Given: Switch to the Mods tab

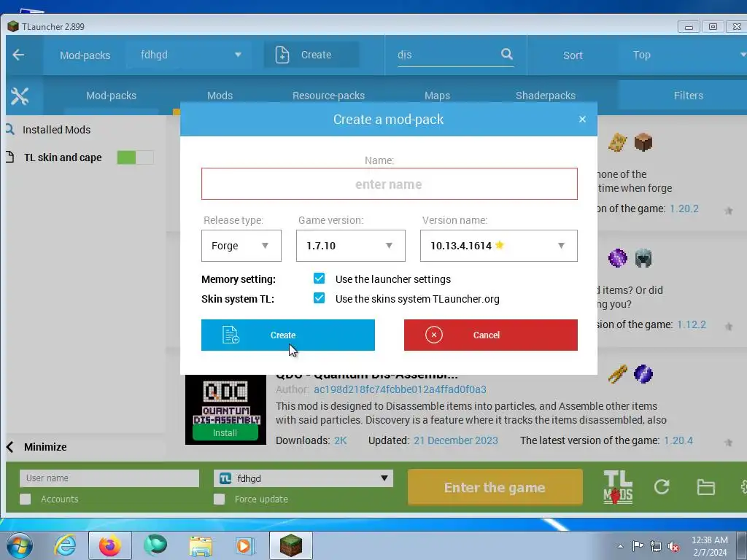Looking at the screenshot, I should 220,96.
